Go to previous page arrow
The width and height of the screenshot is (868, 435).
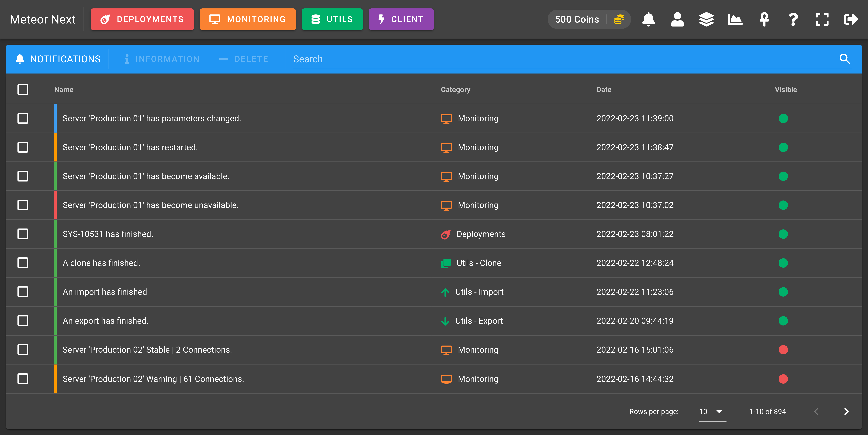[816, 412]
